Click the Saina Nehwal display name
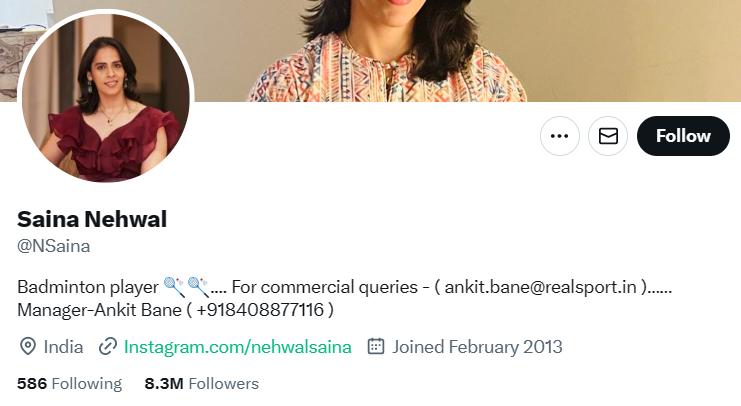Screen dimensions: 741x406 click(92, 219)
